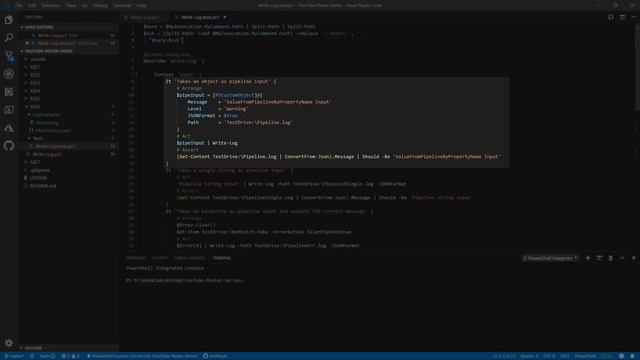Viewport: 640px width, 360px height.
Task: Open the File menu
Action: click(19, 6)
